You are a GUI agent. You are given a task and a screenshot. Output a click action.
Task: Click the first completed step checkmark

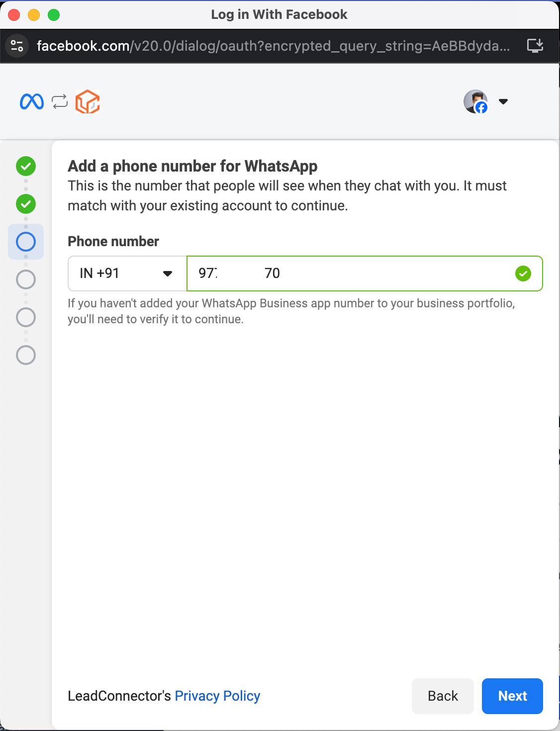click(x=26, y=166)
